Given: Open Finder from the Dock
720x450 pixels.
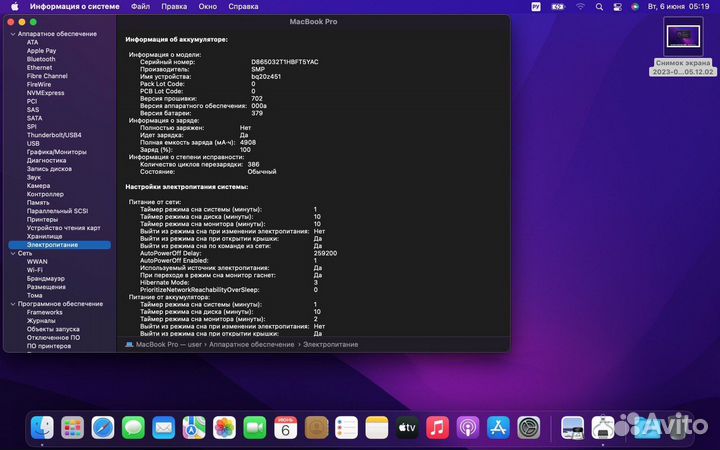Looking at the screenshot, I should coord(42,428).
